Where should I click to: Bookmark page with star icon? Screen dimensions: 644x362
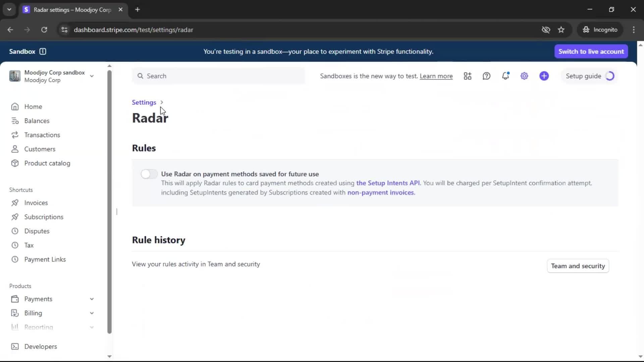(x=561, y=30)
